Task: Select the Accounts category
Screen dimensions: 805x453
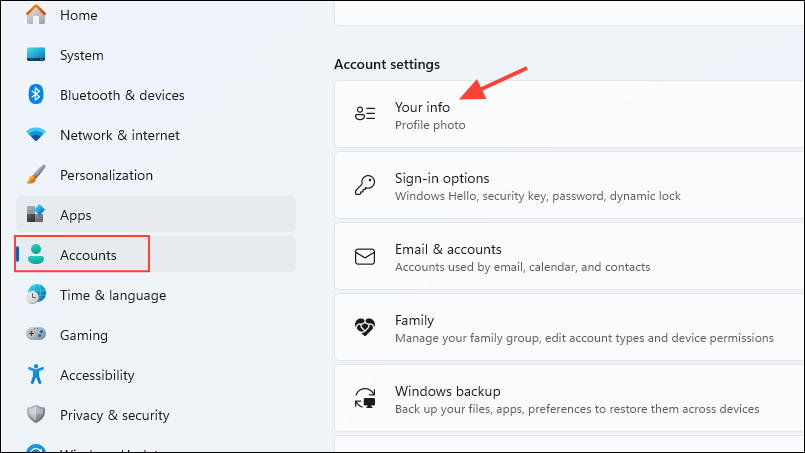Action: click(156, 254)
